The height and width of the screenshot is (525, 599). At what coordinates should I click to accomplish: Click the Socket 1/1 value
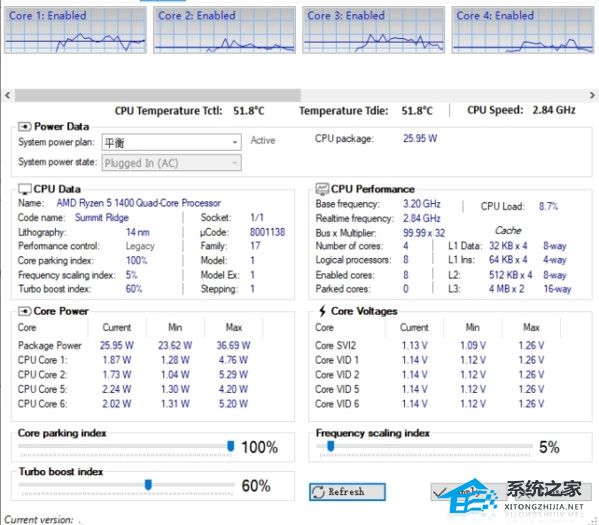257,217
